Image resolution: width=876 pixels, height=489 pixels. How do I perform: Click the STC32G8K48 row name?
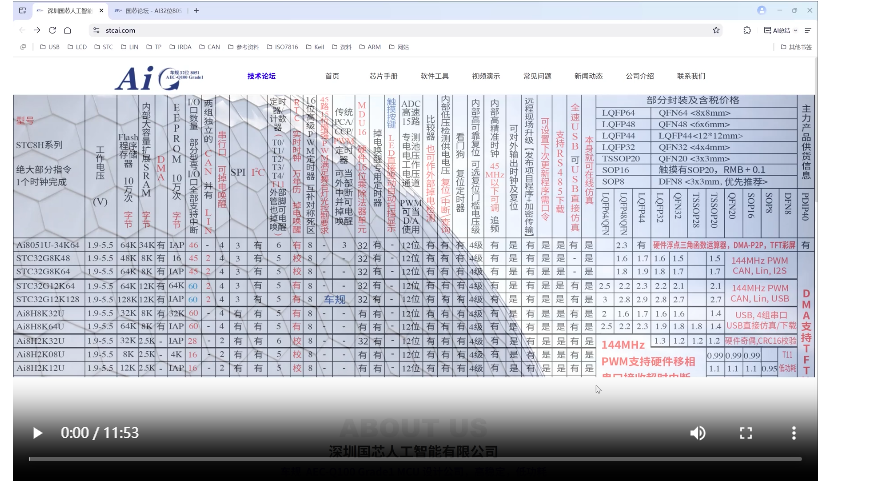tap(43, 258)
